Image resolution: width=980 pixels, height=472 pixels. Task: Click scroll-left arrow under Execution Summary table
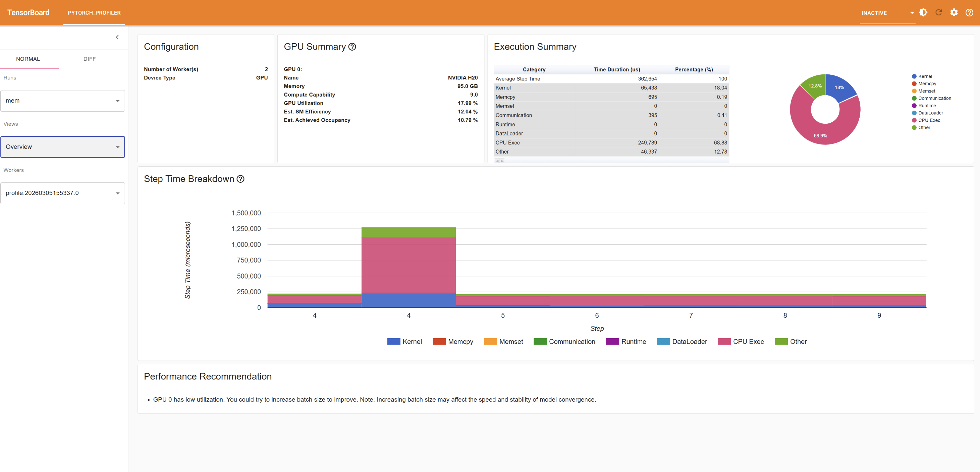pyautogui.click(x=497, y=161)
